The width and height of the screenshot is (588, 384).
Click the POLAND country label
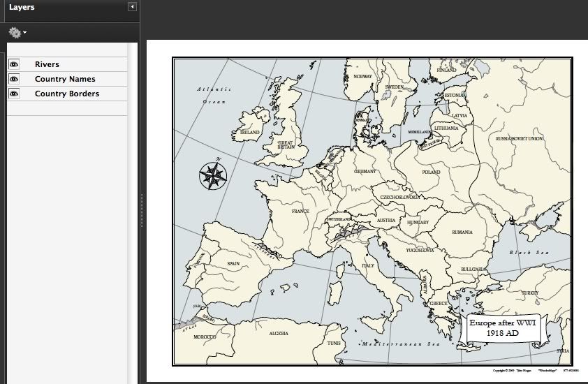tap(431, 172)
